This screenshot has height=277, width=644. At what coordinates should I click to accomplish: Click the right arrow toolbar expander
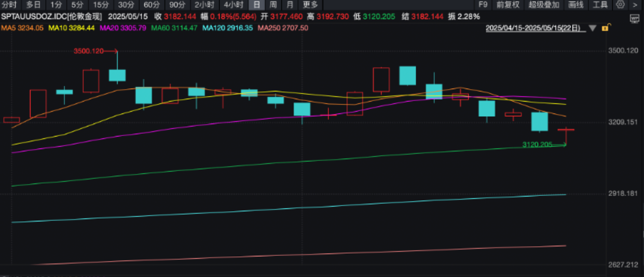636,5
